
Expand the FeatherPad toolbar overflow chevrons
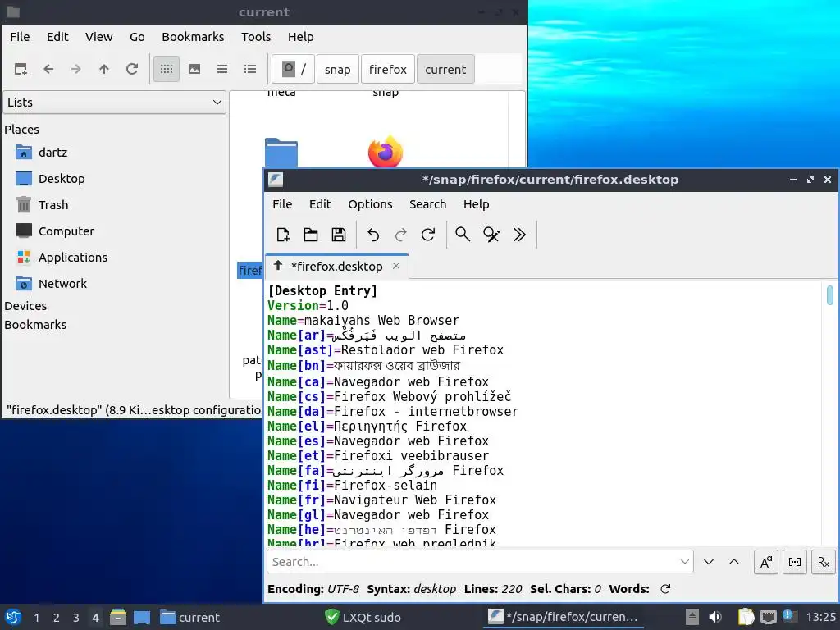coord(519,235)
